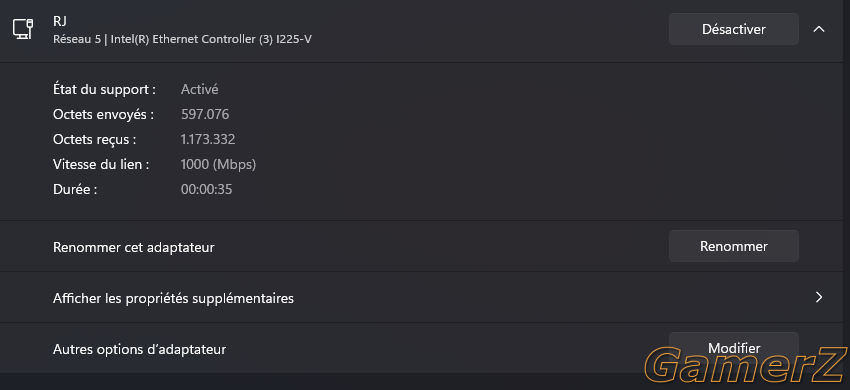The width and height of the screenshot is (850, 390).
Task: Click the Activé status value
Action: point(199,89)
